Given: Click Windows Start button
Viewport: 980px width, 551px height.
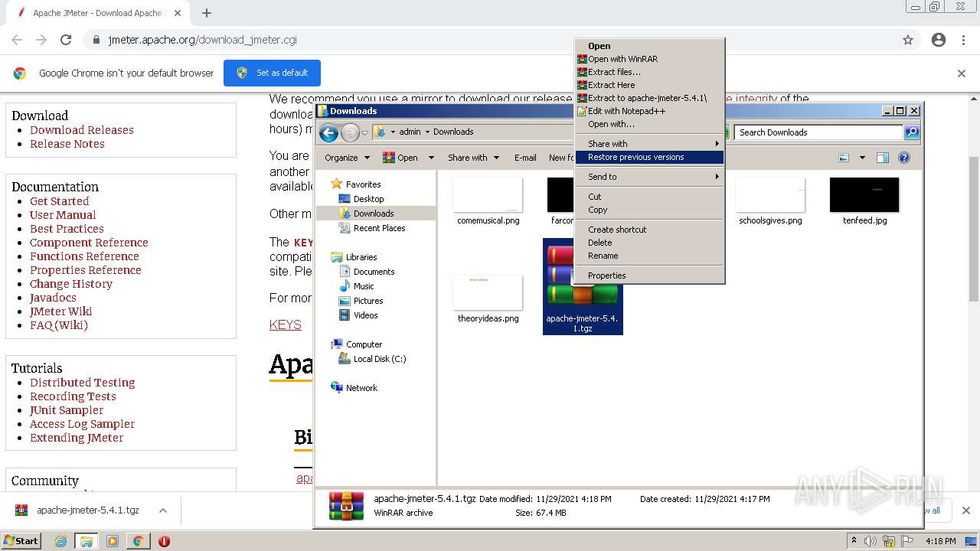Looking at the screenshot, I should point(21,540).
